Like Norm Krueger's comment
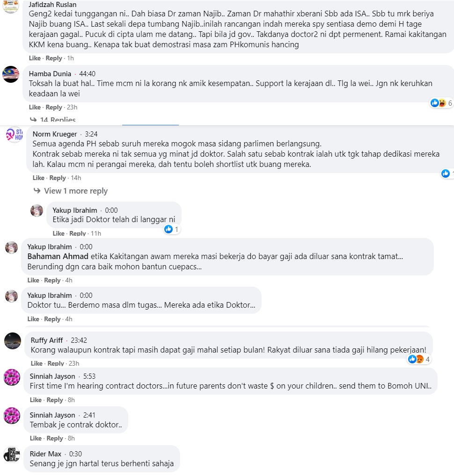Image resolution: width=454 pixels, height=476 pixels. (38, 178)
